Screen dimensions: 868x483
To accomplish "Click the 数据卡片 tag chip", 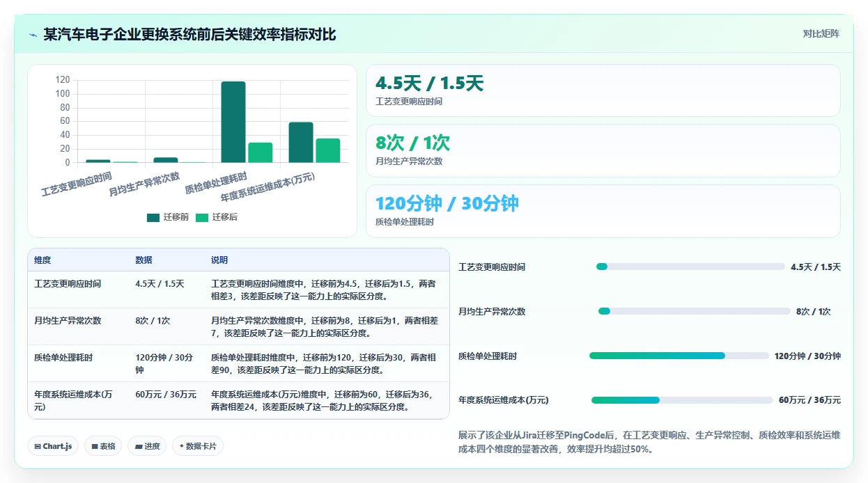I will (x=198, y=446).
